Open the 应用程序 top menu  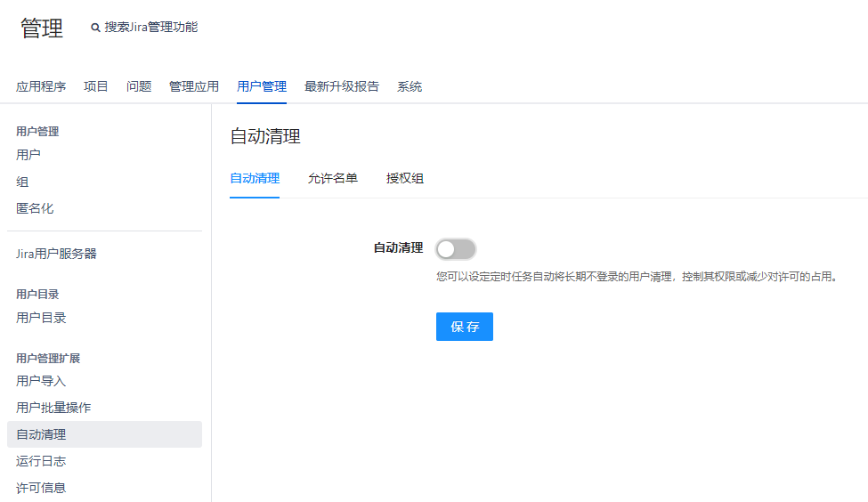point(41,86)
